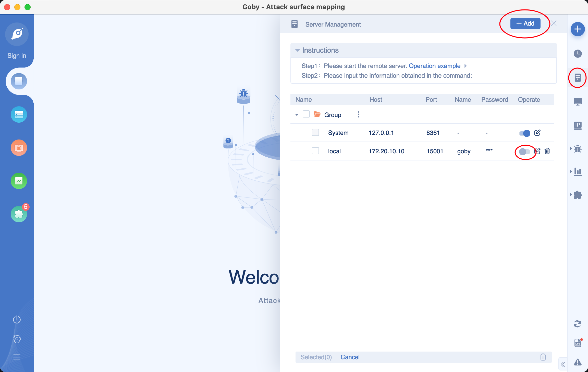Open the history clock icon on right rail

[578, 54]
